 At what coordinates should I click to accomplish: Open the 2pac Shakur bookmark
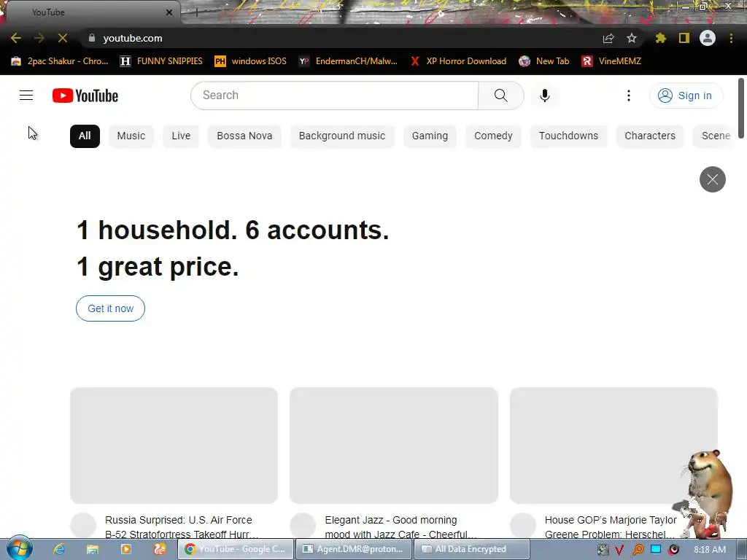coord(60,61)
